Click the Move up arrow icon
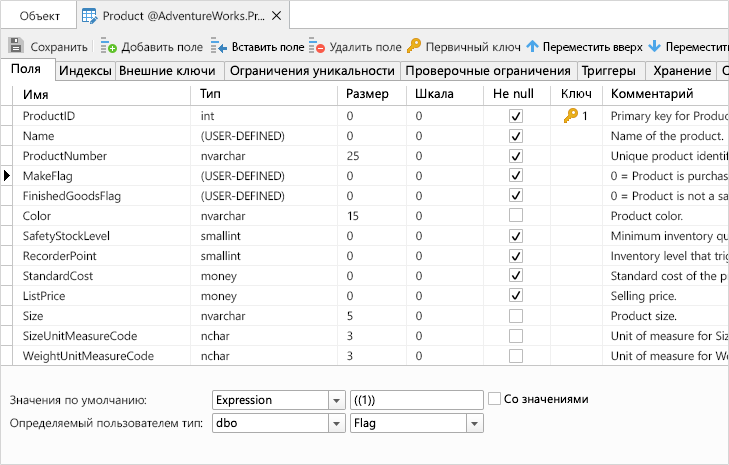729x465 pixels. click(x=533, y=46)
